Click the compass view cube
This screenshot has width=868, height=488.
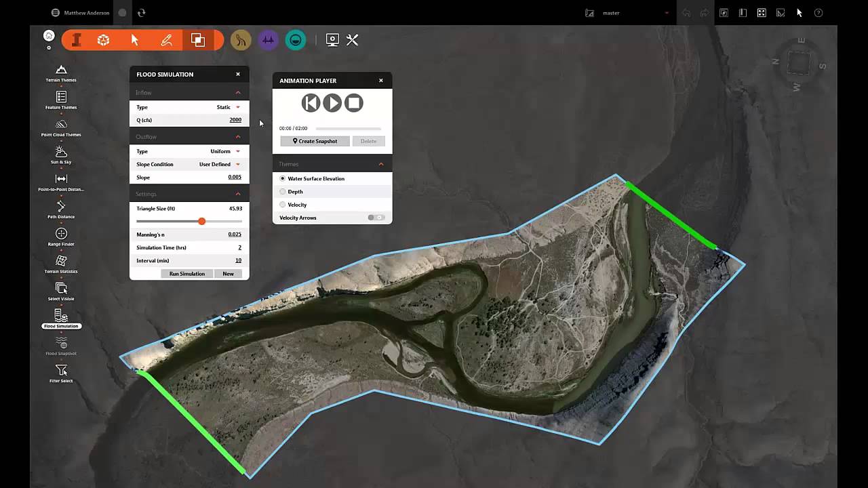(800, 64)
